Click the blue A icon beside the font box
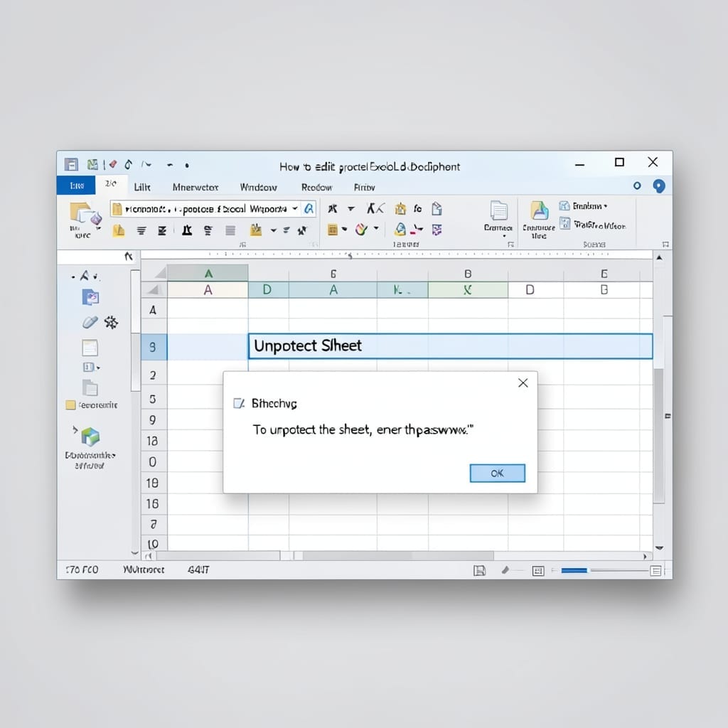The width and height of the screenshot is (728, 728). 309,208
